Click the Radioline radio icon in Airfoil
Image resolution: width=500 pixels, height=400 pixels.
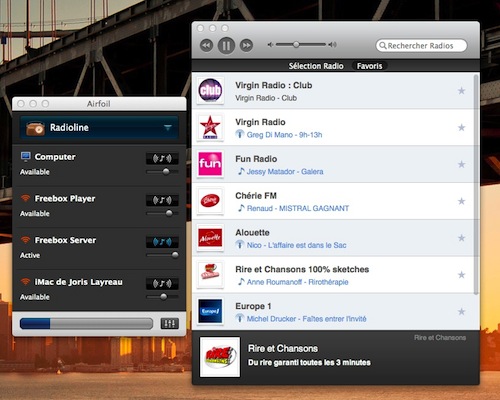coord(35,128)
